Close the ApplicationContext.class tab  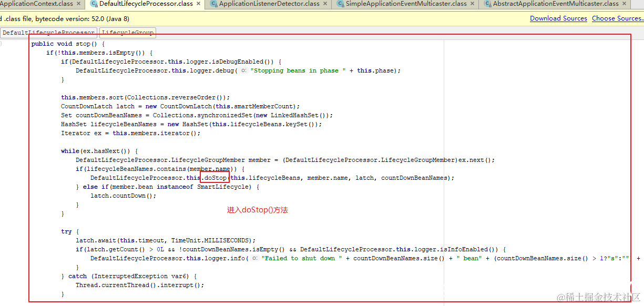coord(79,4)
